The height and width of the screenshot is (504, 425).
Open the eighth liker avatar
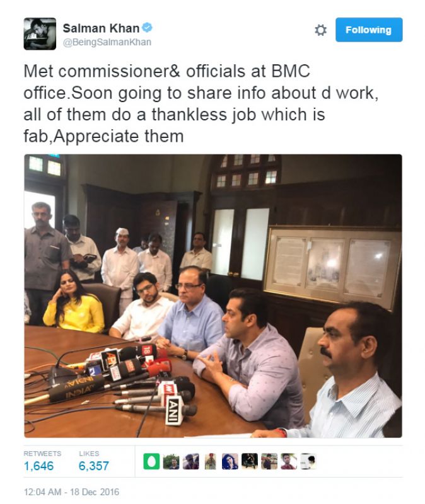point(289,461)
